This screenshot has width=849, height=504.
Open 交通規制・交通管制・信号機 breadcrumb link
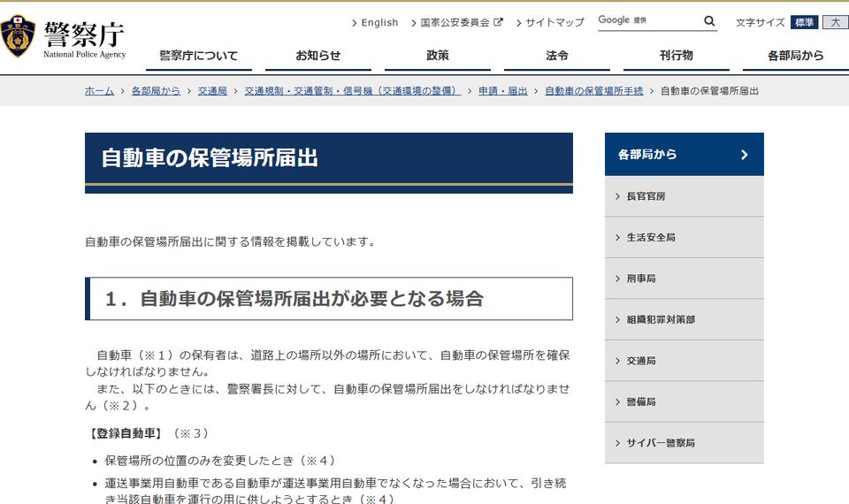(x=353, y=91)
